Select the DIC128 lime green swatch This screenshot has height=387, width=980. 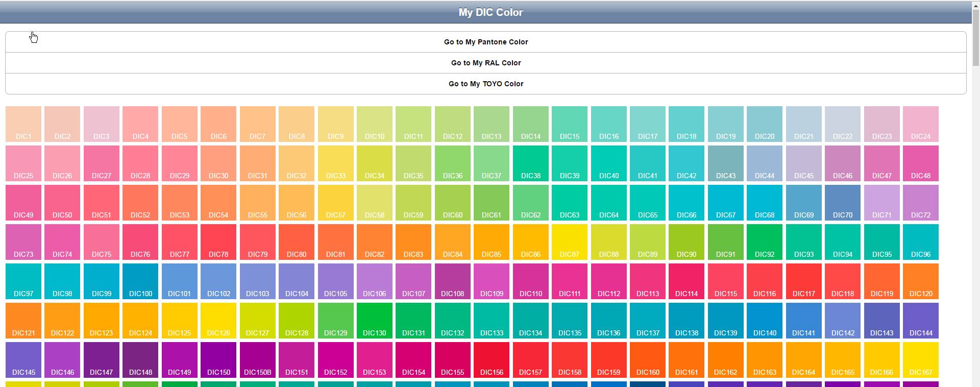click(x=297, y=321)
